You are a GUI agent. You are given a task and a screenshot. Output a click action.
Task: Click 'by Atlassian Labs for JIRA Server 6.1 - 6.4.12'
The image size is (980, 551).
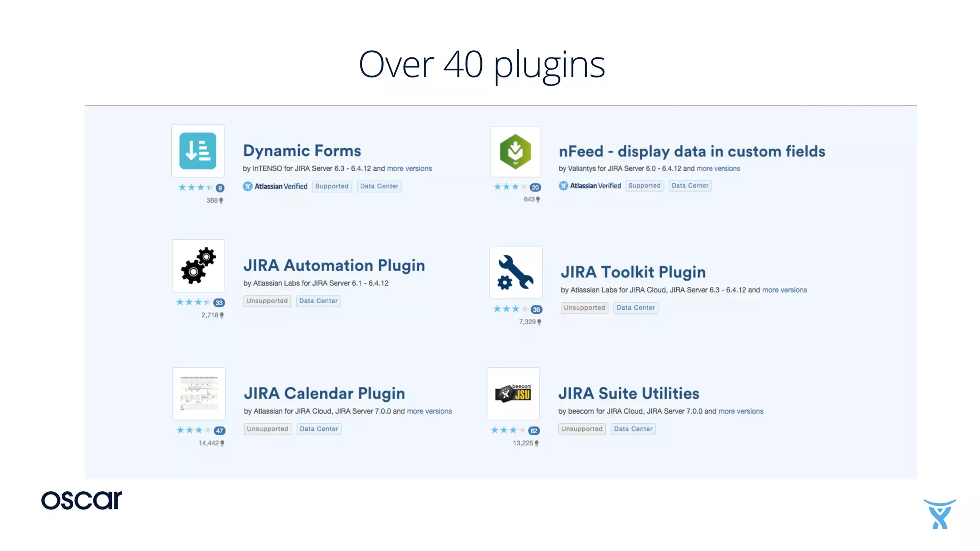pyautogui.click(x=316, y=283)
